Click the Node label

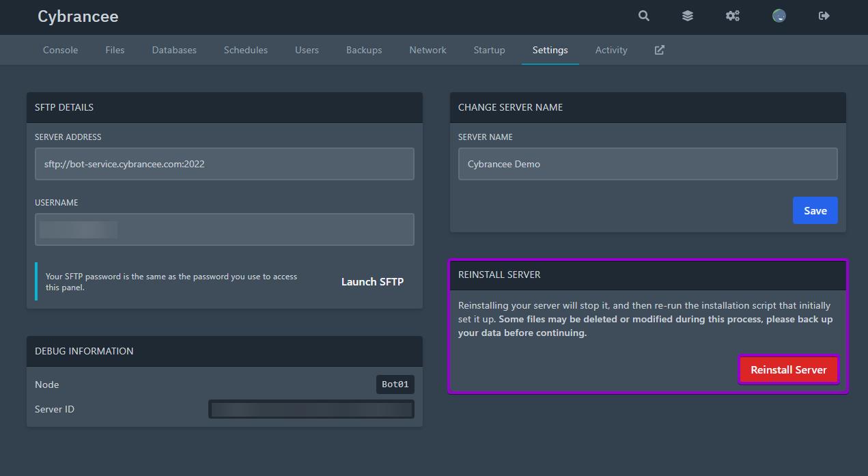click(x=46, y=384)
